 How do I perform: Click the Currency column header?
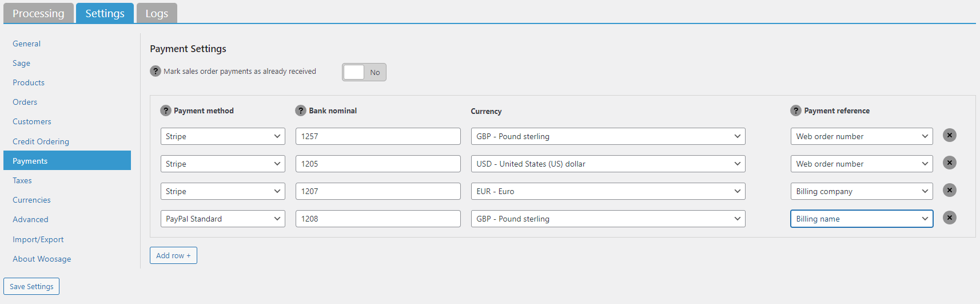click(x=486, y=111)
